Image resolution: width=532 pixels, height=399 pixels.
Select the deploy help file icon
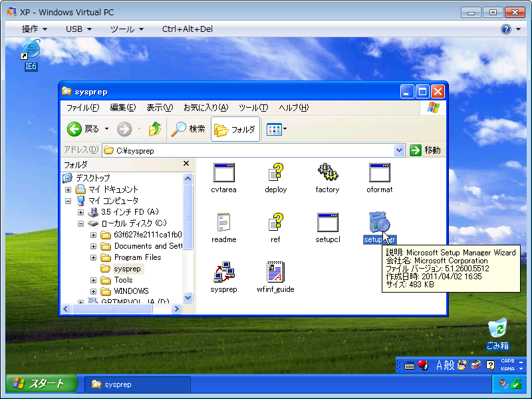[x=276, y=173]
